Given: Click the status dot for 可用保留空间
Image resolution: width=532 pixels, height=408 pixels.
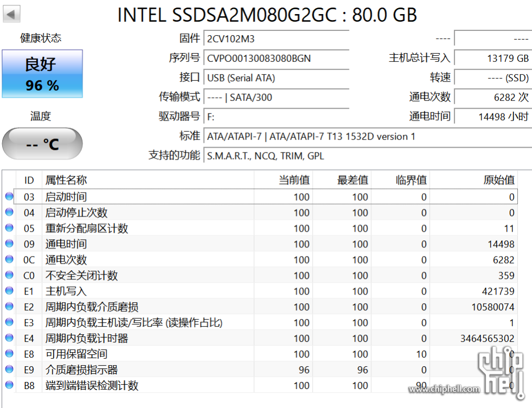Looking at the screenshot, I should 9,354.
